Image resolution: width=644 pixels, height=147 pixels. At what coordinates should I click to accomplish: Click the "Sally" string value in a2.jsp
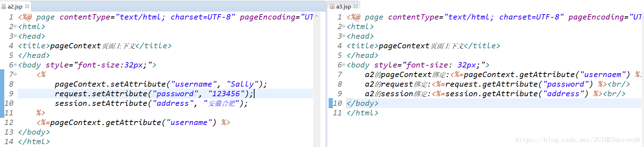[x=242, y=84]
